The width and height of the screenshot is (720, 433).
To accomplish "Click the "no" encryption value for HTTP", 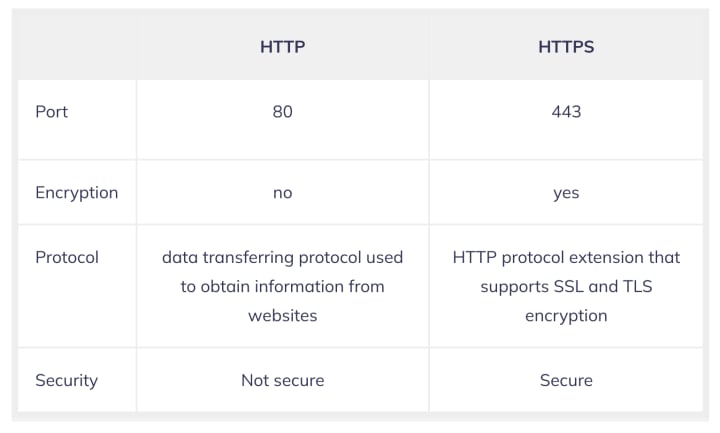I will point(282,192).
